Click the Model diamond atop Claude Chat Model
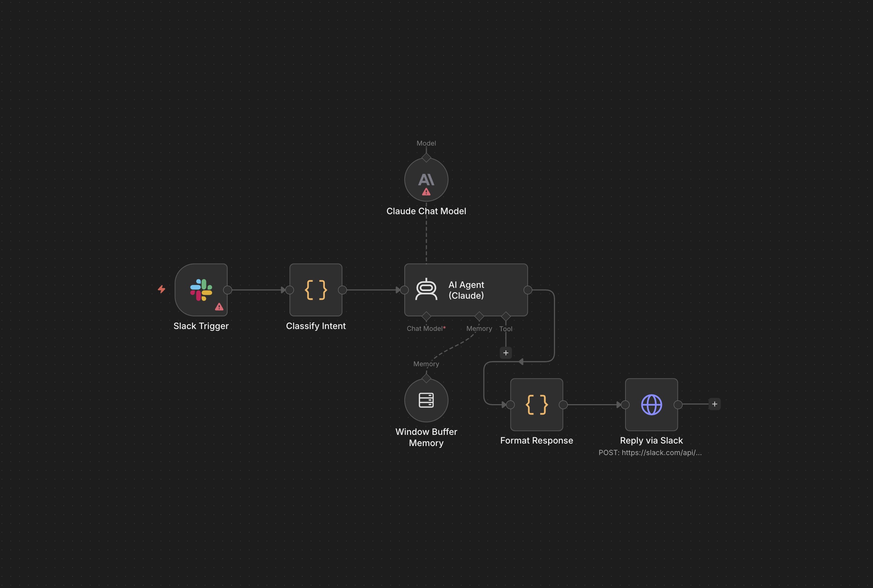873x588 pixels. 426,157
